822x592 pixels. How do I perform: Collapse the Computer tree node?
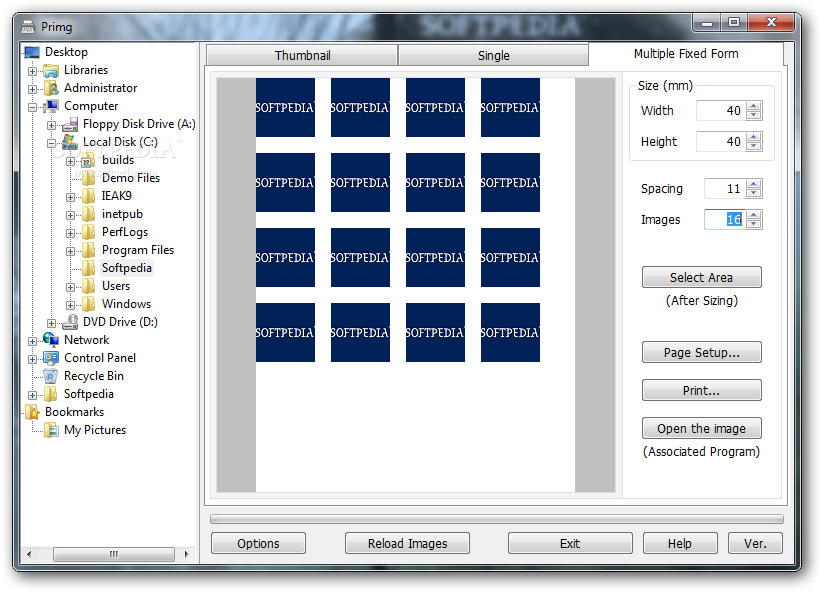[x=33, y=107]
